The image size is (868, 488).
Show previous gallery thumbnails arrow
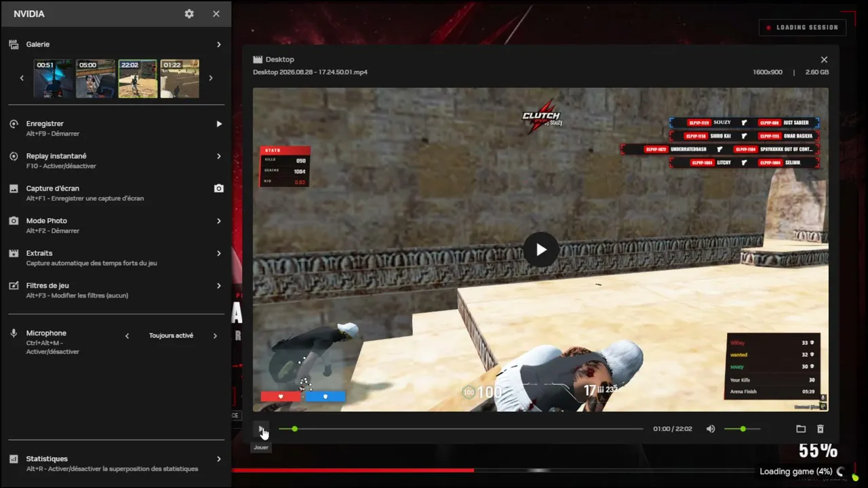click(x=22, y=78)
